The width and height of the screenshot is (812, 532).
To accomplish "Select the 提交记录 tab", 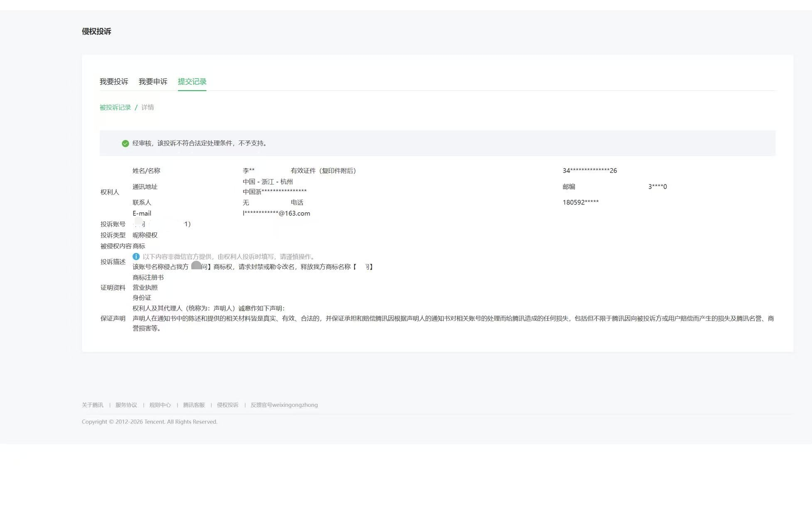I will [x=192, y=81].
